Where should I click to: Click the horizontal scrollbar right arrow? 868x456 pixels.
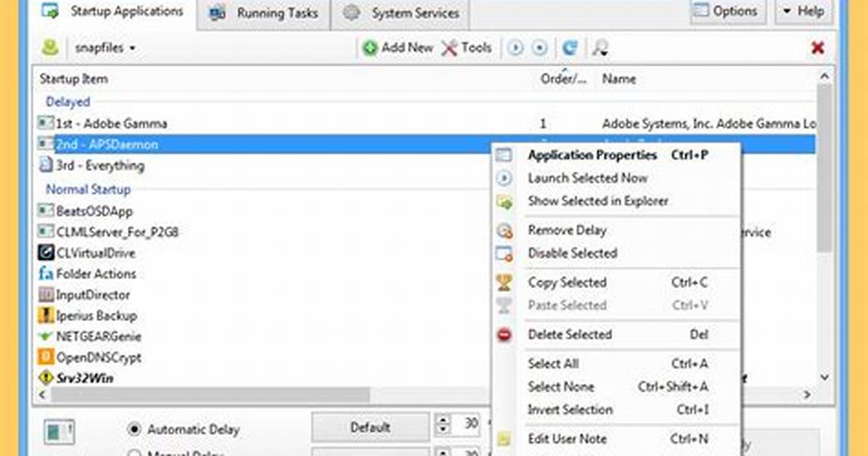point(807,394)
